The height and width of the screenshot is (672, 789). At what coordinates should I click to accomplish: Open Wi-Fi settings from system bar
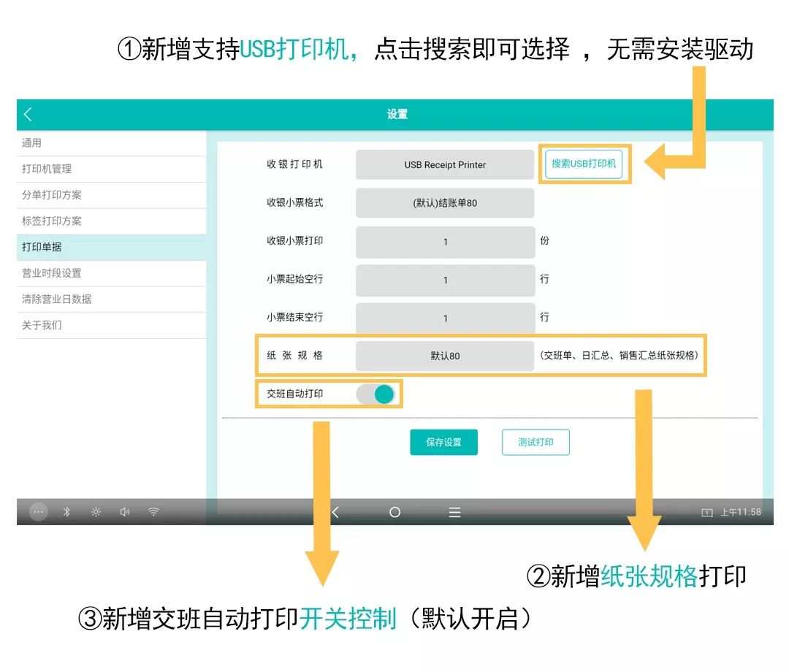click(153, 512)
